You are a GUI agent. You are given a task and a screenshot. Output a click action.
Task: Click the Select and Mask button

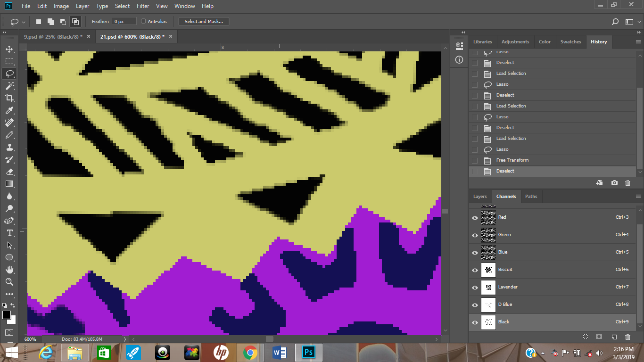[x=204, y=21]
